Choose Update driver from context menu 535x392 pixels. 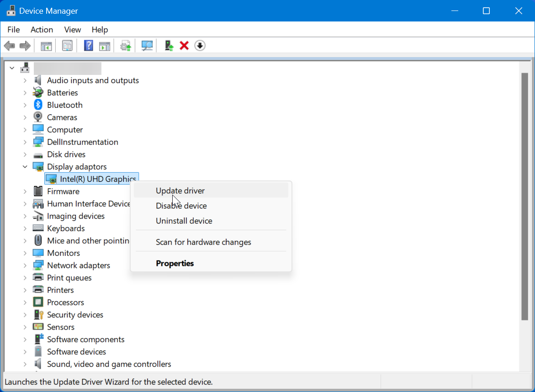[211, 191]
